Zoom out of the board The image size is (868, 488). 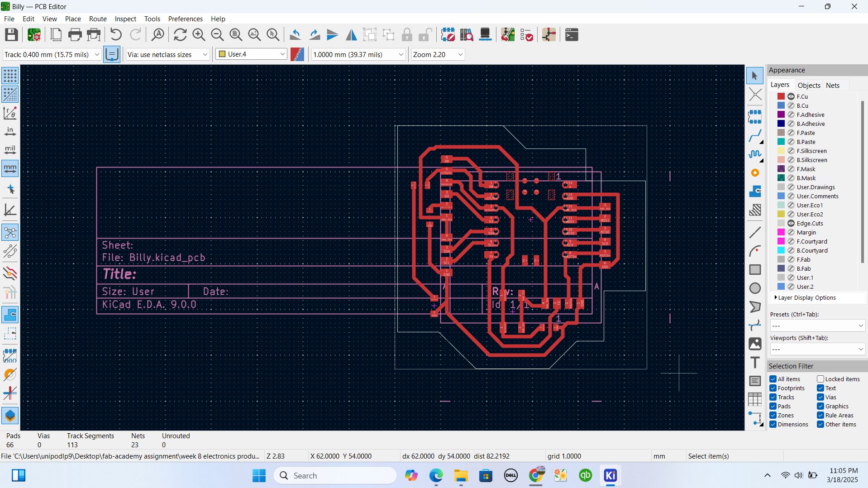[217, 35]
